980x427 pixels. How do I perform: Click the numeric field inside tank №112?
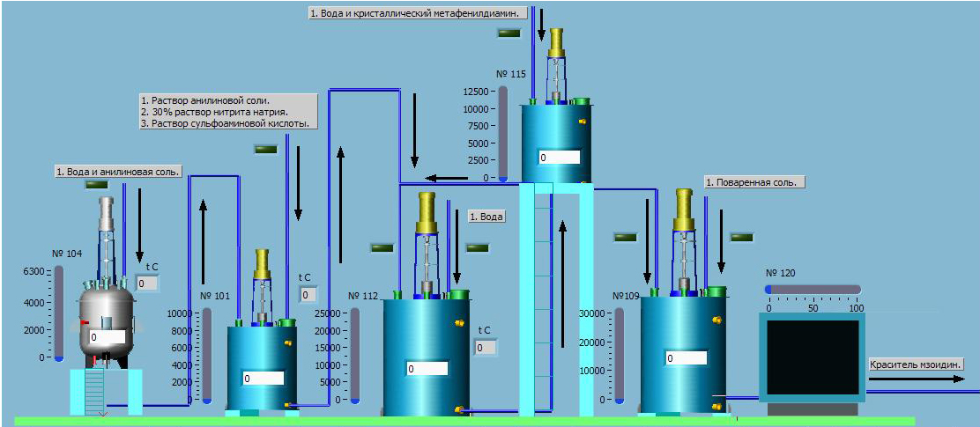[x=427, y=368]
